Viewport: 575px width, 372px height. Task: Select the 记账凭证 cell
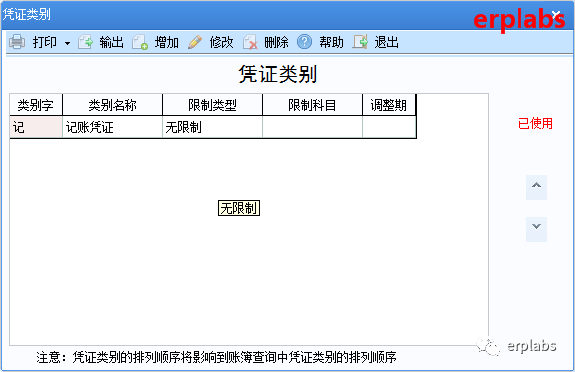coord(113,127)
